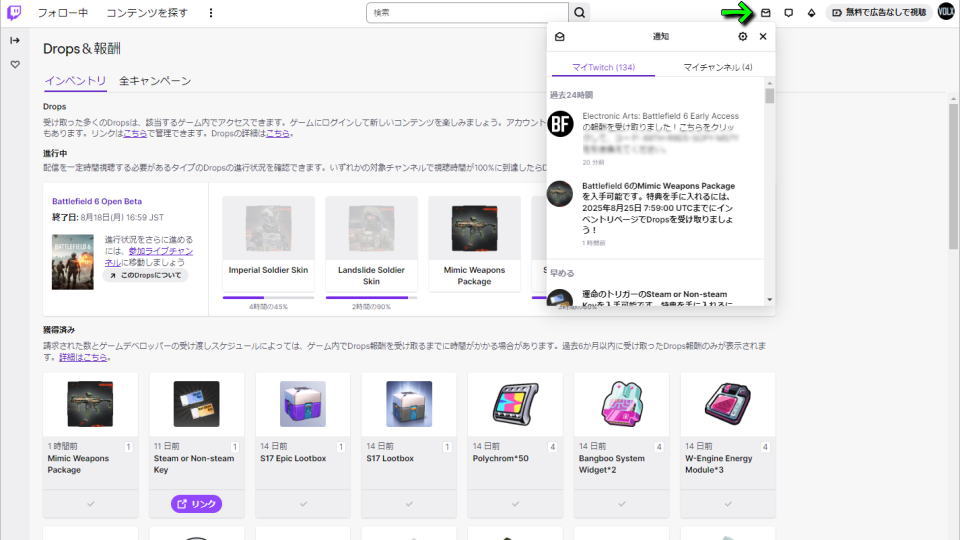The height and width of the screenshot is (540, 960).
Task: Select the Mimic Weapons Package earned thumbnail
Action: point(90,404)
